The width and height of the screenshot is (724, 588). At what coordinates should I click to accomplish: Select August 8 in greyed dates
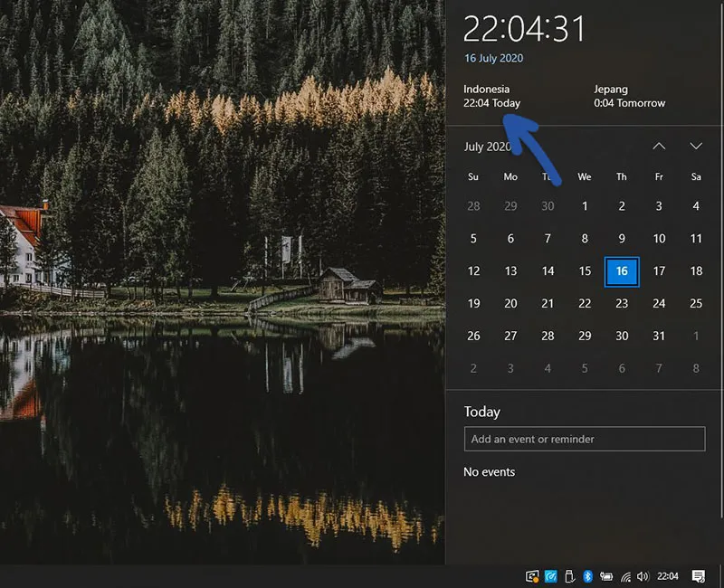[696, 368]
